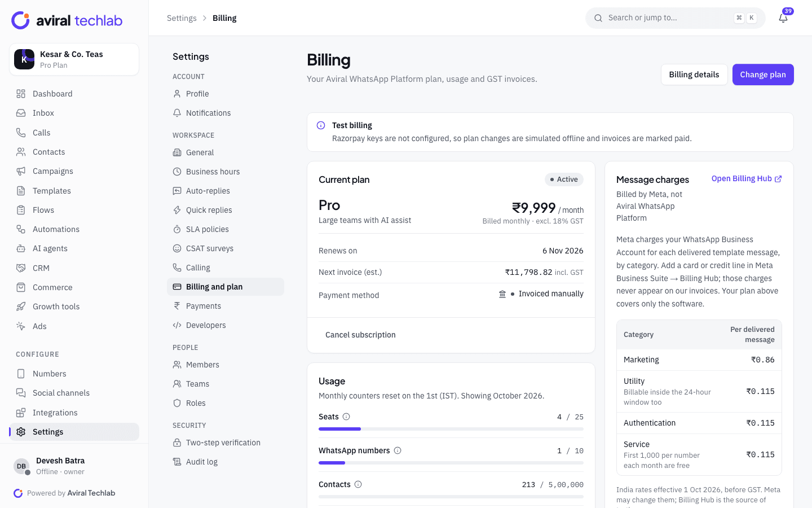
Task: Click the Aviral Techlab logo
Action: pyautogui.click(x=67, y=20)
